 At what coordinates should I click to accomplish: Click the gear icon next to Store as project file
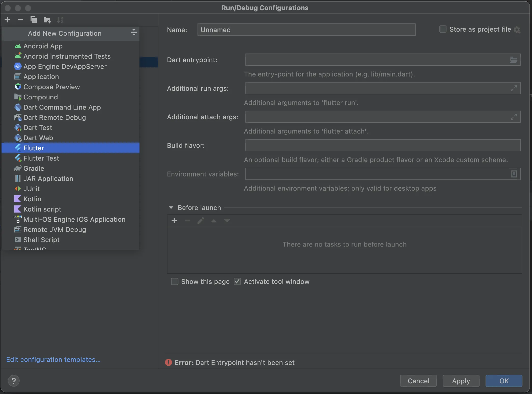click(517, 30)
